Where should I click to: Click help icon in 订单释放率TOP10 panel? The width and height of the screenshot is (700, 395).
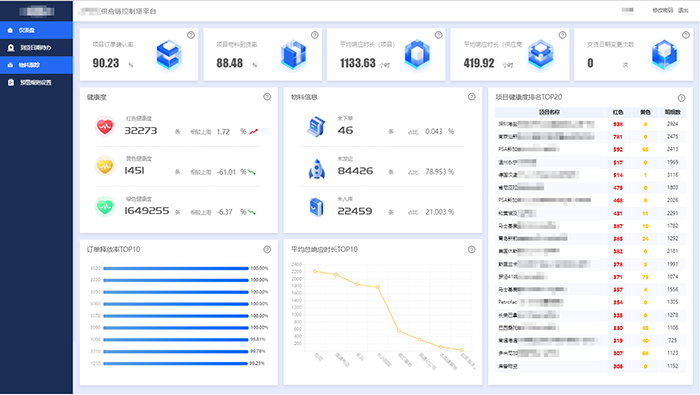(x=267, y=249)
